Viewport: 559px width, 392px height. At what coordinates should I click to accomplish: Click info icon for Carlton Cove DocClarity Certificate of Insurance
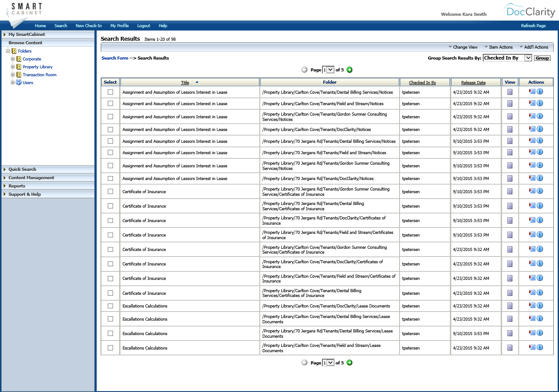(540, 263)
